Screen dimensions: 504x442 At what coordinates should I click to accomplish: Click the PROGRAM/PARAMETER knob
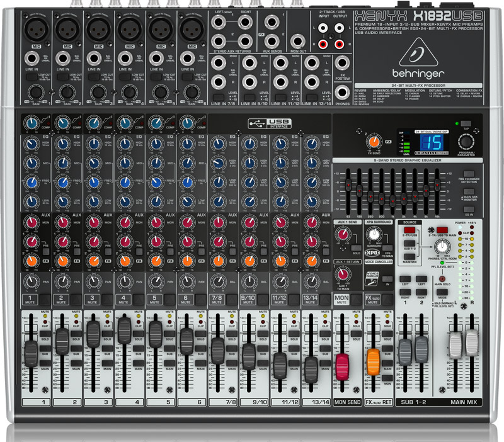click(x=466, y=141)
